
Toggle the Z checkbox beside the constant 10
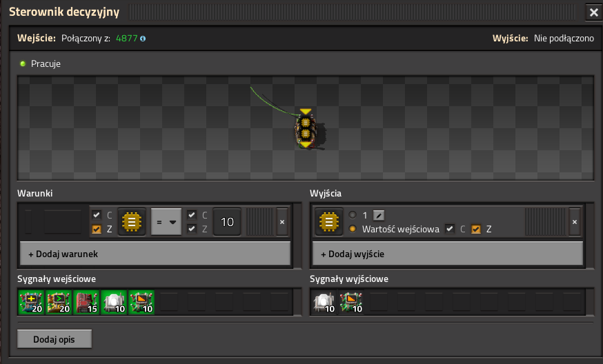pyautogui.click(x=192, y=229)
